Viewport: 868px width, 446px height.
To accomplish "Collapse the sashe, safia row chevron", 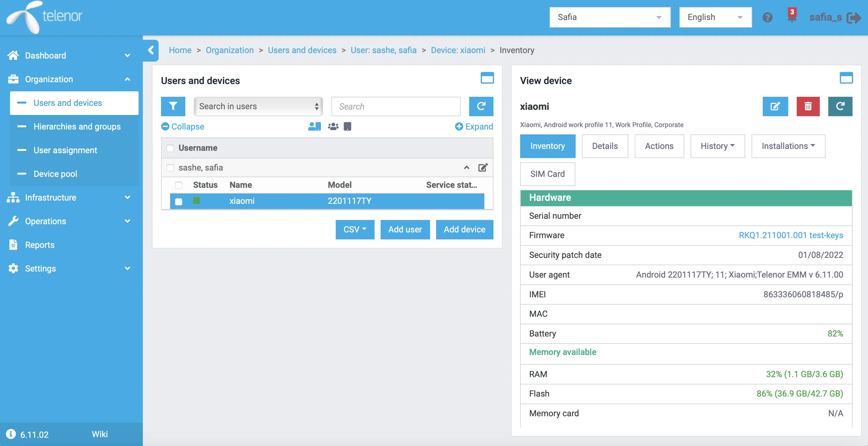I will (x=466, y=167).
